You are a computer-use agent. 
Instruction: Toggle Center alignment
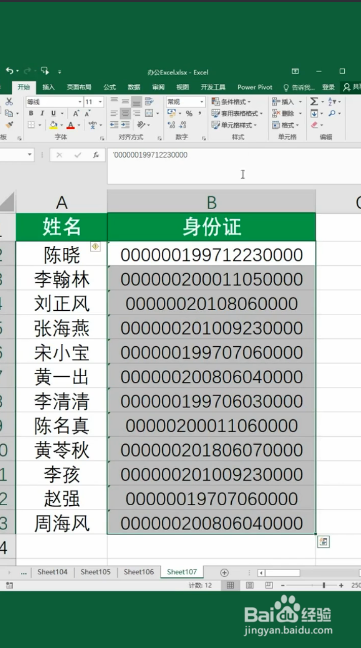(125, 113)
